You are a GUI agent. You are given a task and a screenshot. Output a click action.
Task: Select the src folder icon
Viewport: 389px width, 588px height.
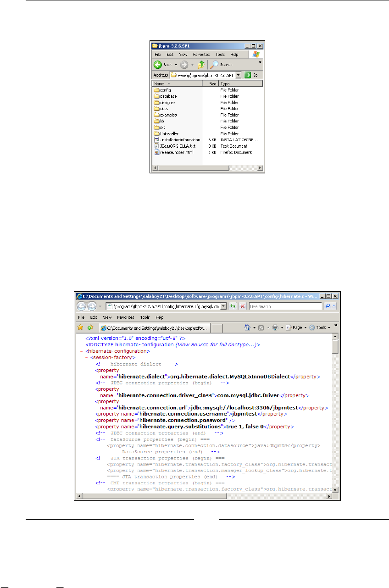156,127
